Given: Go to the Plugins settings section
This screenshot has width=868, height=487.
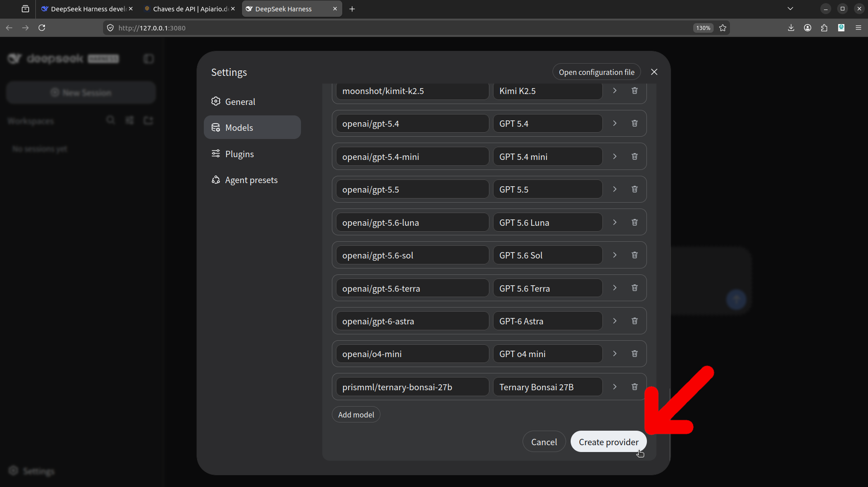Looking at the screenshot, I should pyautogui.click(x=252, y=154).
